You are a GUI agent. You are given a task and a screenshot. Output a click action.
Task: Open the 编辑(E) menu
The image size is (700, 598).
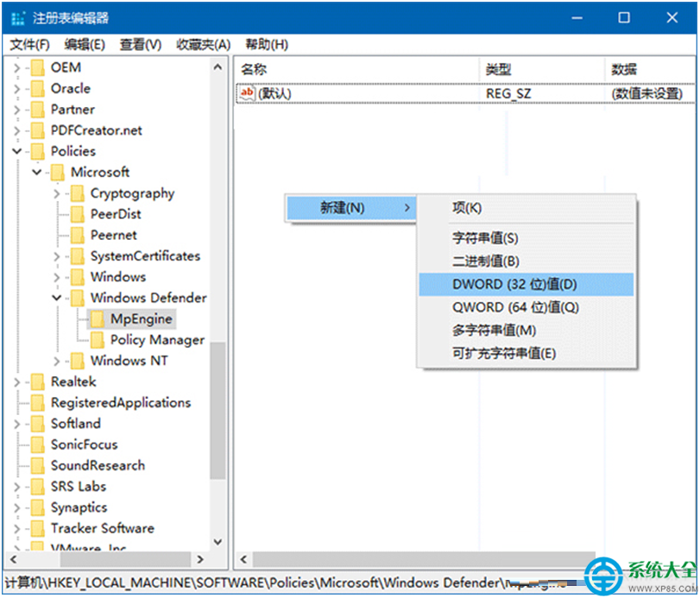point(85,45)
